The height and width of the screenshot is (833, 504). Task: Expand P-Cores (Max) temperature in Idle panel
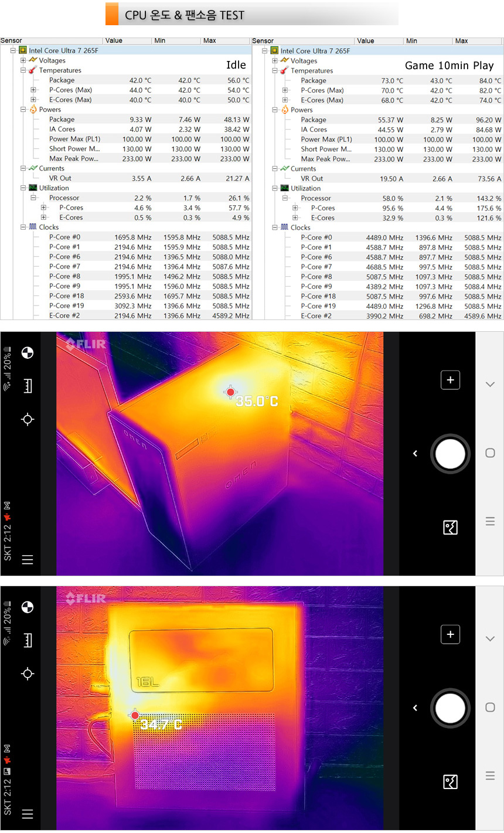coord(33,90)
